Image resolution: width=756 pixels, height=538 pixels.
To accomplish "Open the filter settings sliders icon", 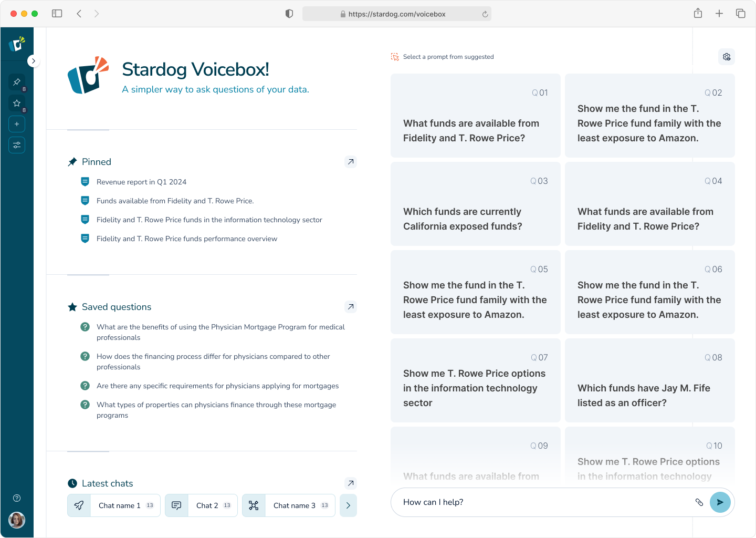I will pyautogui.click(x=16, y=145).
